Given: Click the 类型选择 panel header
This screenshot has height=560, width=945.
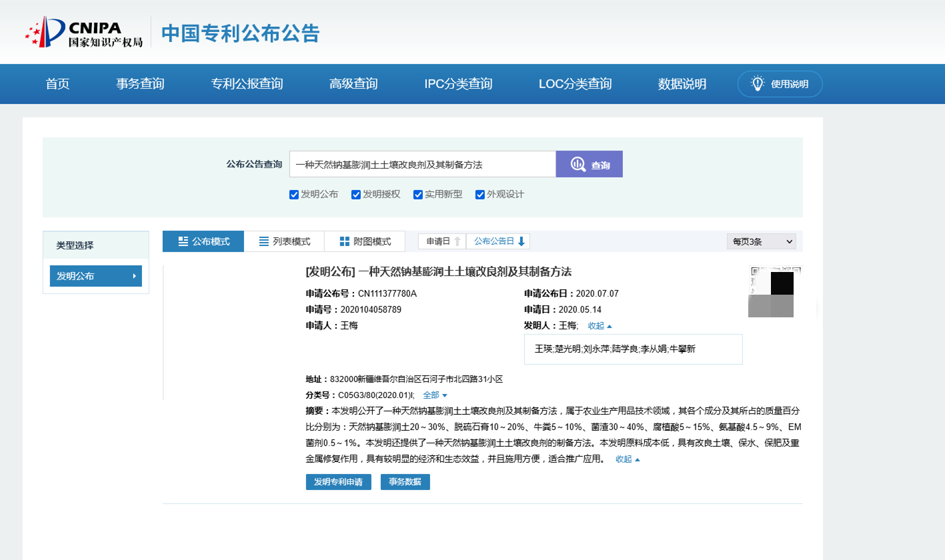Looking at the screenshot, I should tap(96, 245).
